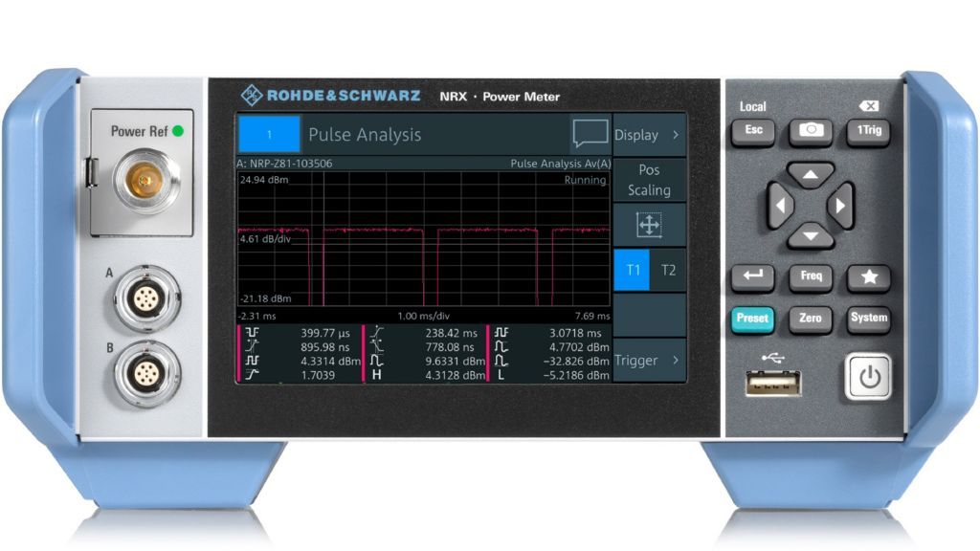Image resolution: width=980 pixels, height=551 pixels.
Task: Toggle the Pos Scaling mode
Action: pyautogui.click(x=649, y=180)
